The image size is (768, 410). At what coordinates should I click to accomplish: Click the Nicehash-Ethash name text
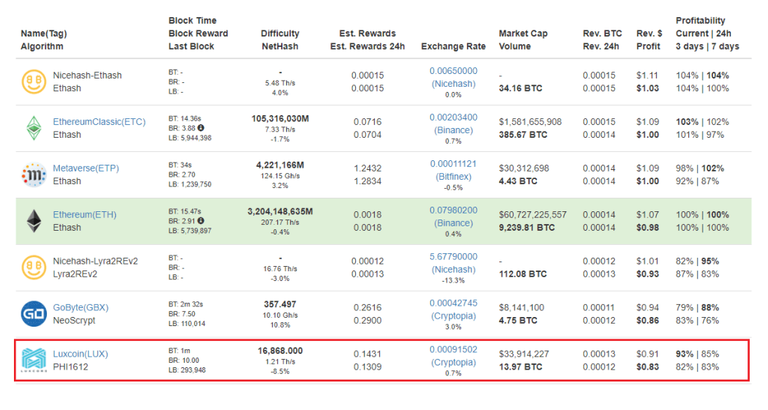tap(87, 75)
